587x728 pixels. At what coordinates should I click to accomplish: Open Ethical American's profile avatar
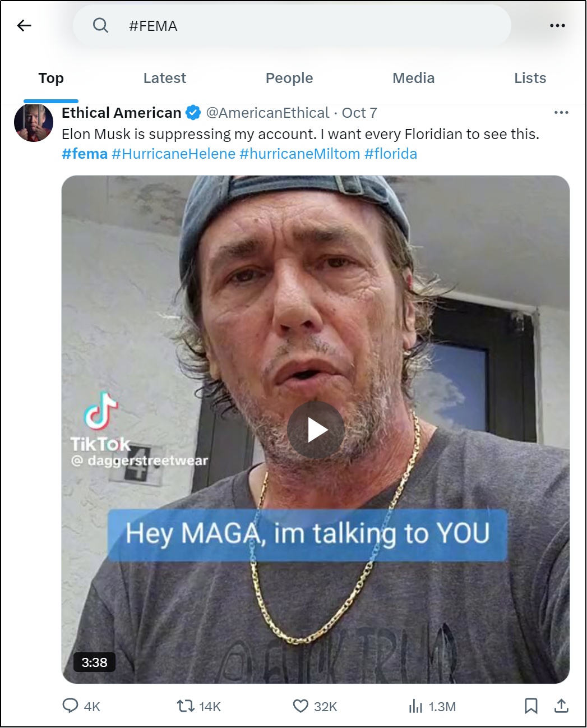34,123
